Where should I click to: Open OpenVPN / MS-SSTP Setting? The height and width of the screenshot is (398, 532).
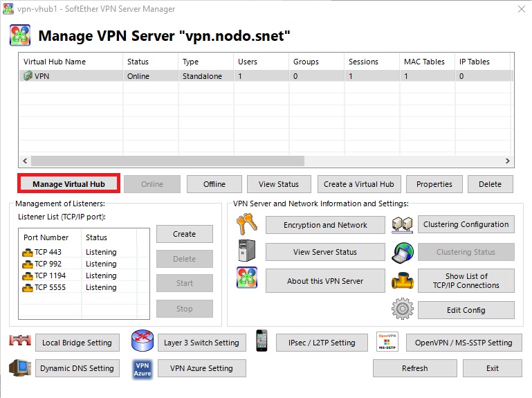(464, 343)
